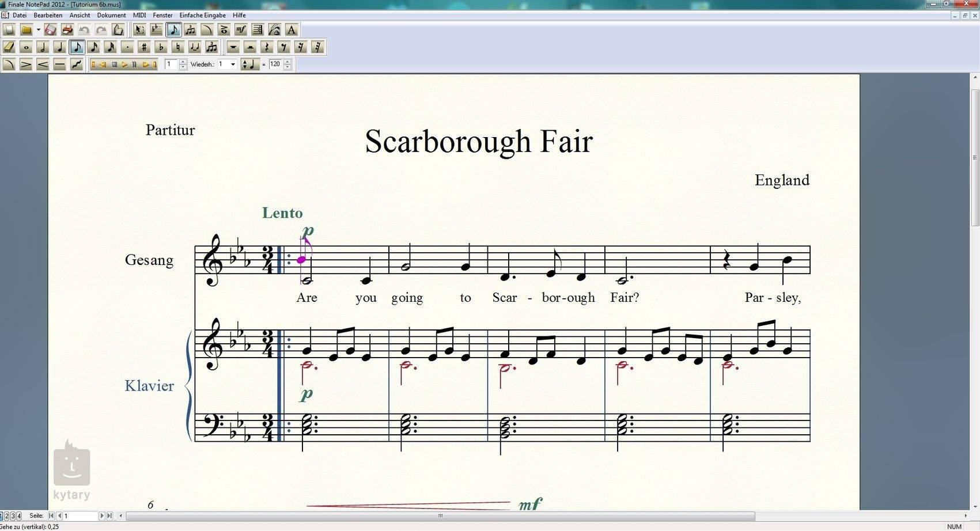Open the Dokument menu

[111, 16]
